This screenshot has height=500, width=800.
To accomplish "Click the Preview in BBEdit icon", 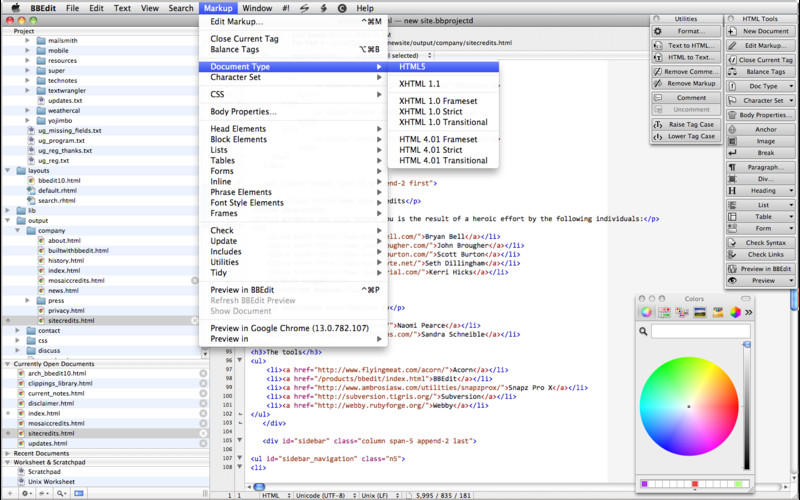I will click(x=732, y=269).
